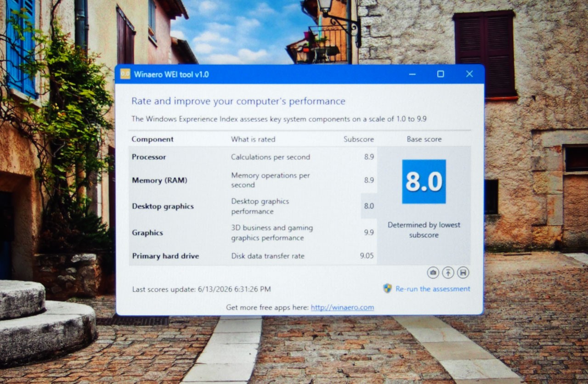Image resolution: width=588 pixels, height=384 pixels.
Task: Click the highlighted 8.0 Desktop graphics subscore
Action: (x=369, y=206)
